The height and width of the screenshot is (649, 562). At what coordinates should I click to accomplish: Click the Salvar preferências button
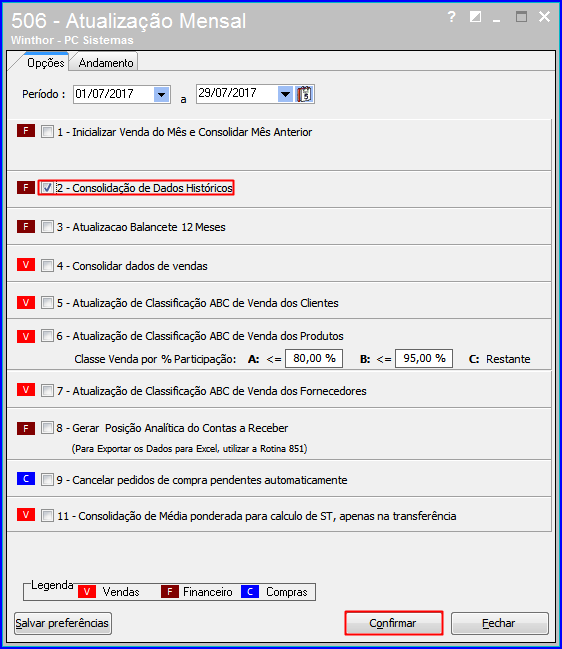(x=62, y=623)
